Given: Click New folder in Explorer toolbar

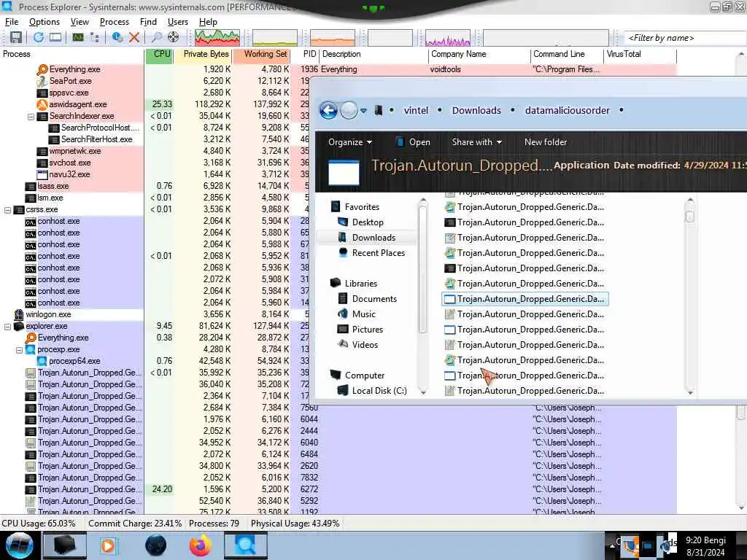Looking at the screenshot, I should coord(546,142).
